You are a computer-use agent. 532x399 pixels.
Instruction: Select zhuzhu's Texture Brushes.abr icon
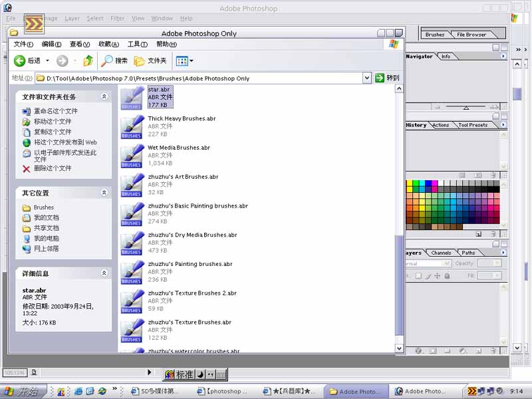coord(132,331)
